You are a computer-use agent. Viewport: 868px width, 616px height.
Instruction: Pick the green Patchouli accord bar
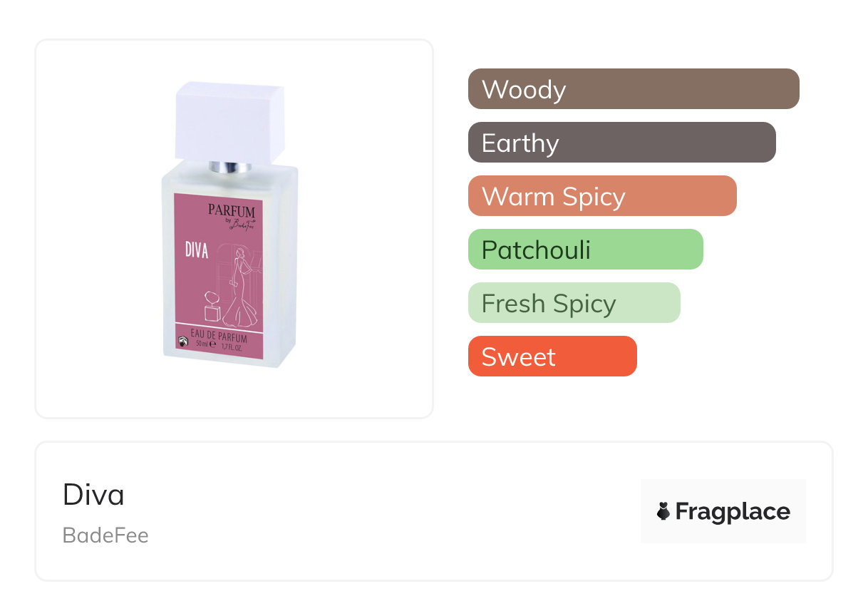pyautogui.click(x=585, y=250)
